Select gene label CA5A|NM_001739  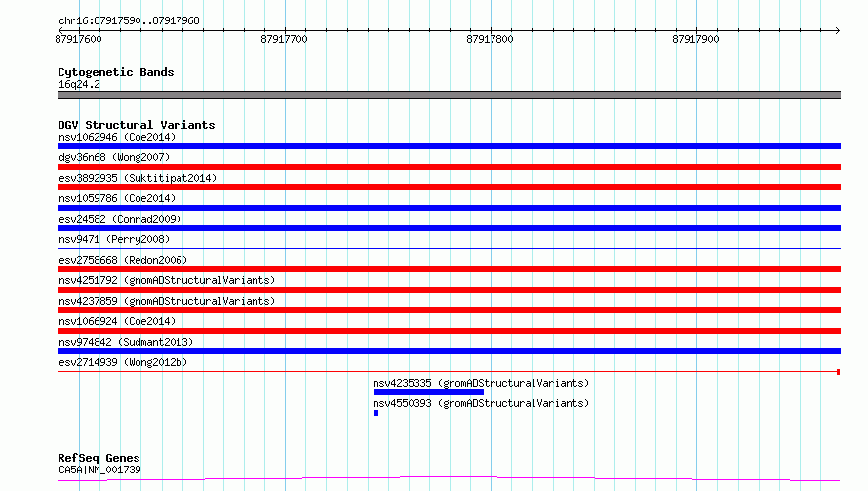(x=99, y=470)
